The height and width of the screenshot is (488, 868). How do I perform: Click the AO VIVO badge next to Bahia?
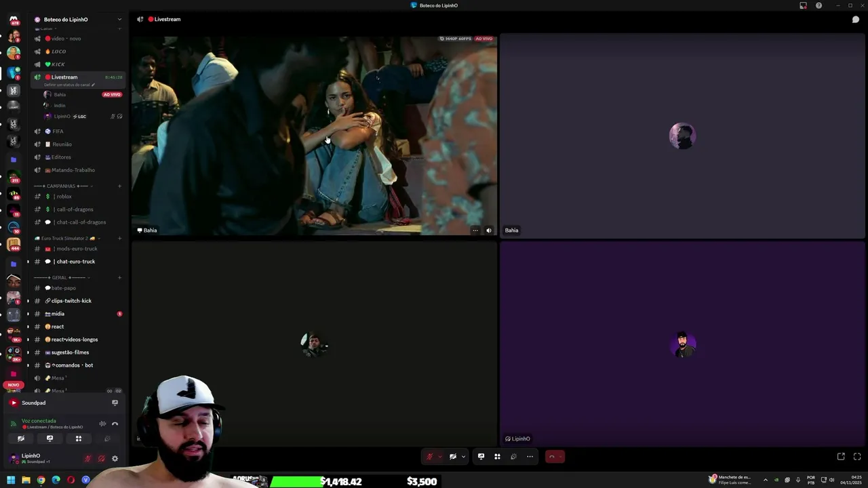pyautogui.click(x=112, y=95)
